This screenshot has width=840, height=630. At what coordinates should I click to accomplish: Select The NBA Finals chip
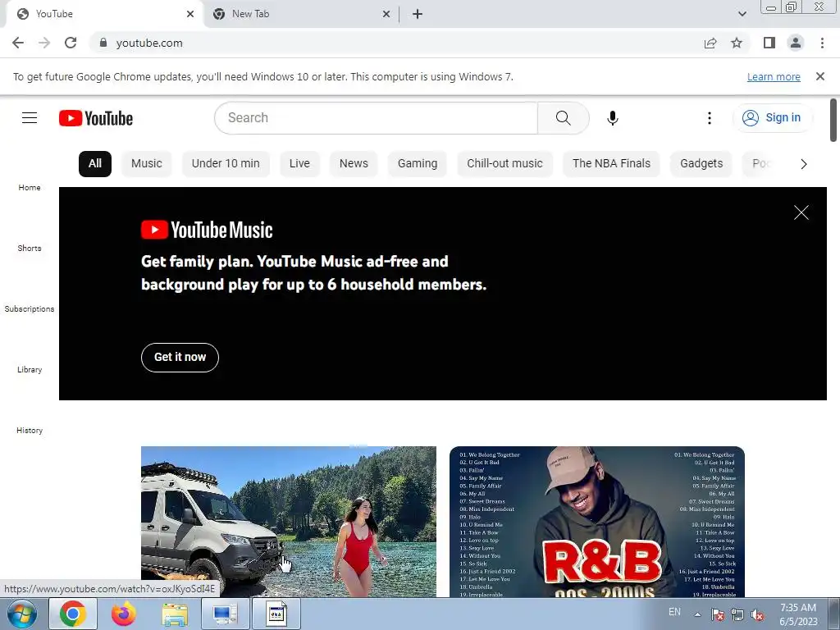[x=611, y=164]
